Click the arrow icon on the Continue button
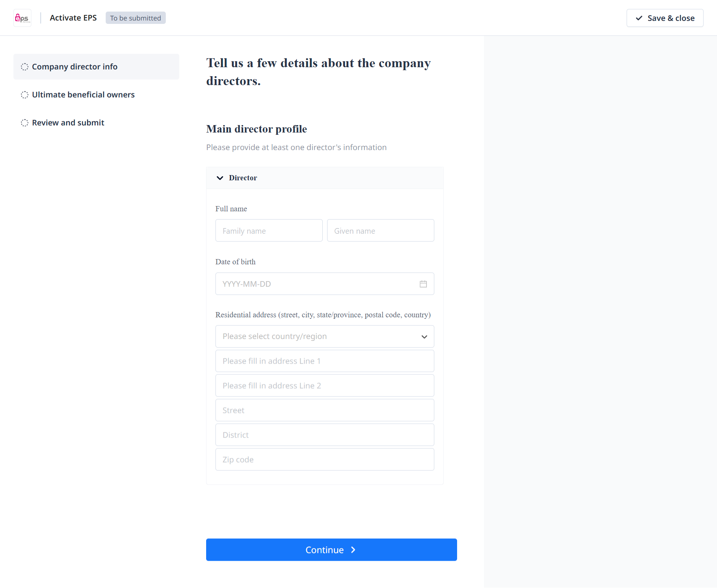This screenshot has width=717, height=588. click(353, 550)
